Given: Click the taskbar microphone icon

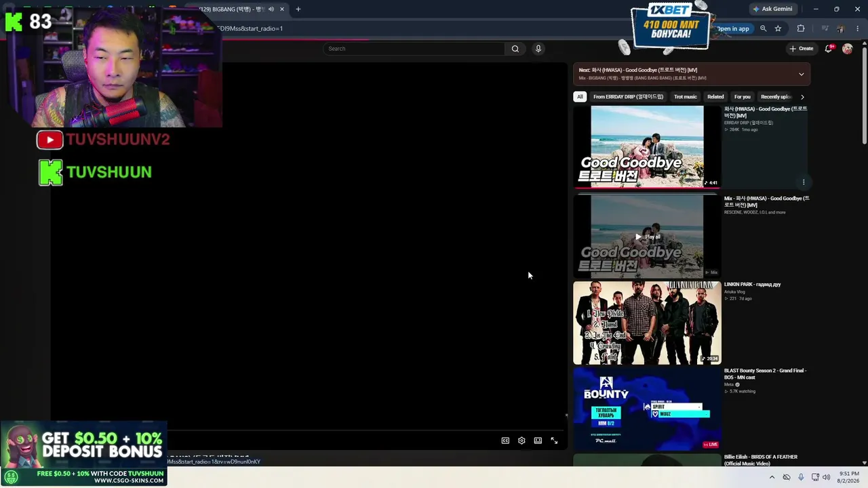Looking at the screenshot, I should coord(801,477).
